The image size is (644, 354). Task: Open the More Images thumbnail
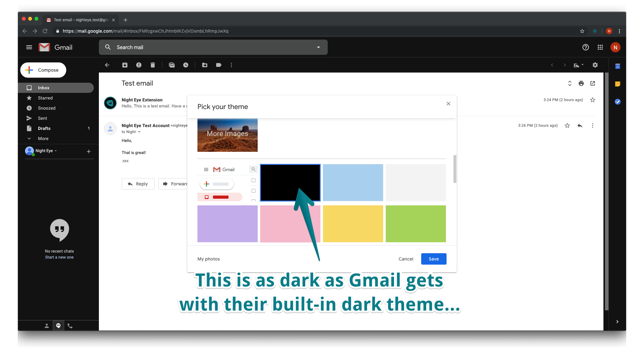click(228, 135)
